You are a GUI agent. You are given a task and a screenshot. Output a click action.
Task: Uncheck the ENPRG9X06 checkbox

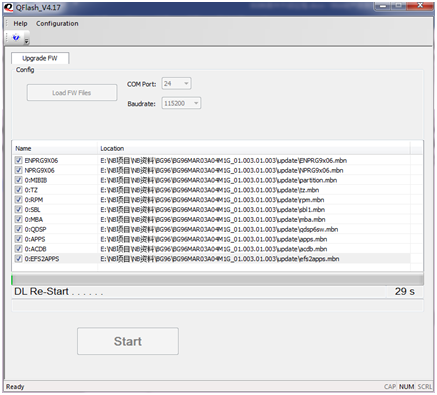coord(19,160)
